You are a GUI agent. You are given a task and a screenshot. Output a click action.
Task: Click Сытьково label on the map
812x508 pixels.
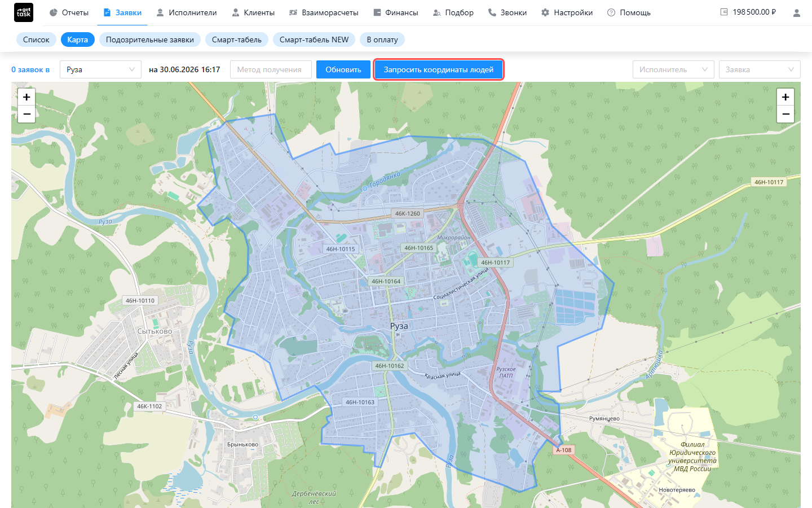[155, 331]
